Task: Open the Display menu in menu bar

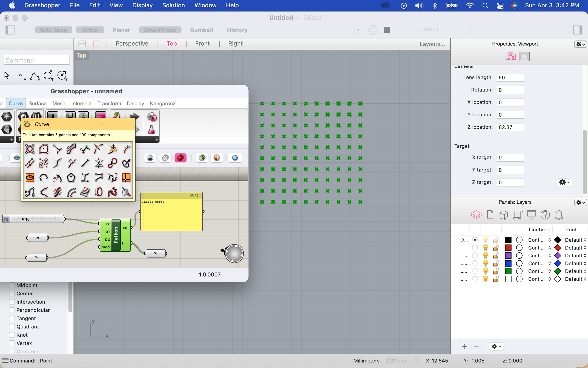Action: tap(142, 5)
